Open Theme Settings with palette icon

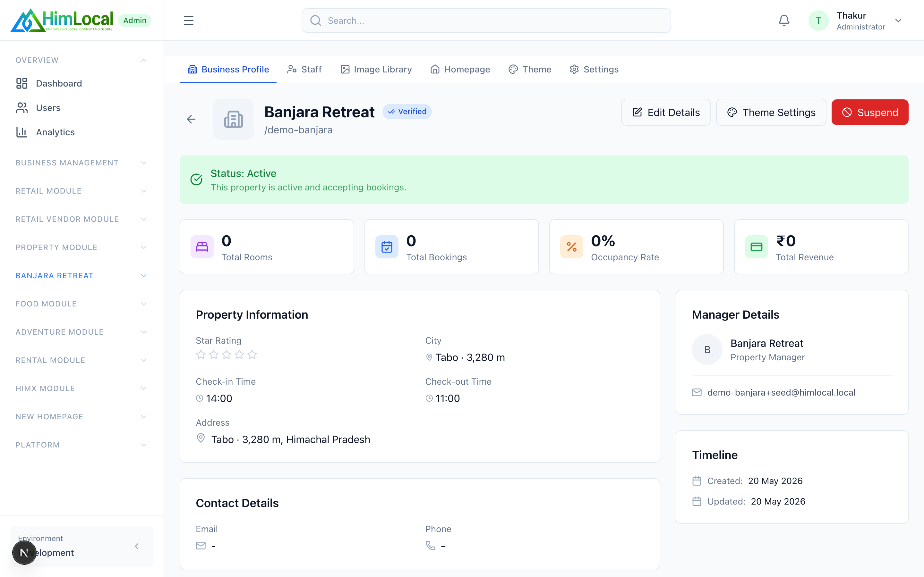point(771,112)
